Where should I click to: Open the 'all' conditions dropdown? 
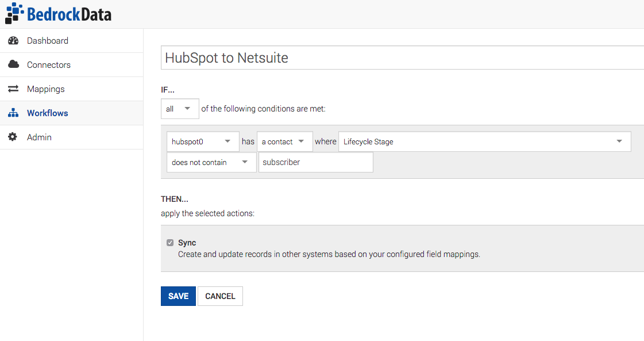click(180, 109)
